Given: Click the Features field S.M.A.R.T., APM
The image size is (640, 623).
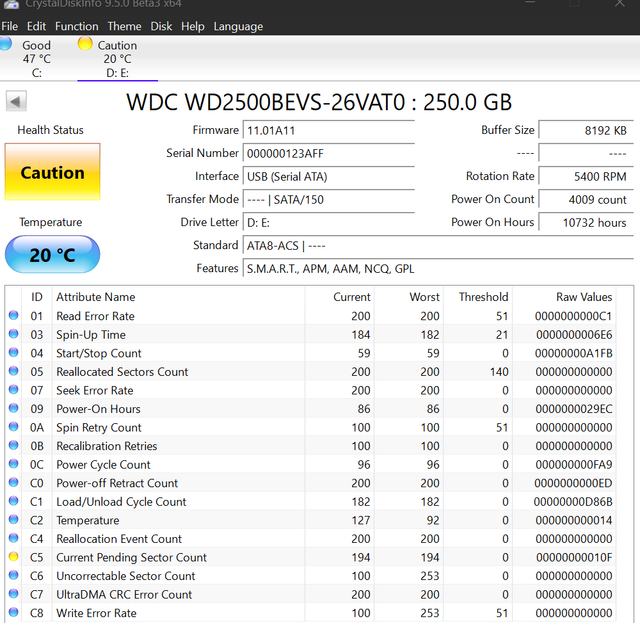Looking at the screenshot, I should (438, 269).
